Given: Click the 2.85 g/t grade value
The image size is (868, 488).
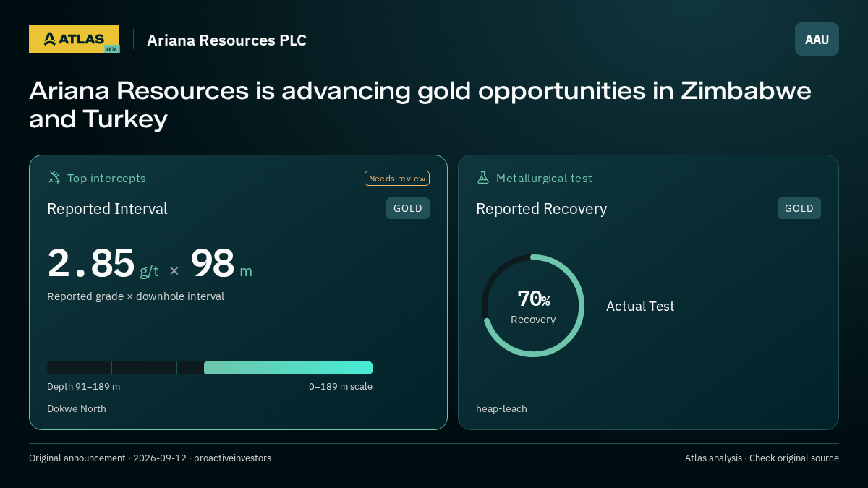Looking at the screenshot, I should tap(103, 264).
